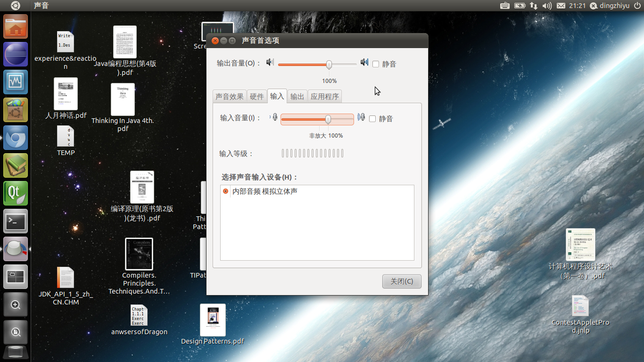
Task: Select Compilers.Principles.Techniques desktop file
Action: 139,266
